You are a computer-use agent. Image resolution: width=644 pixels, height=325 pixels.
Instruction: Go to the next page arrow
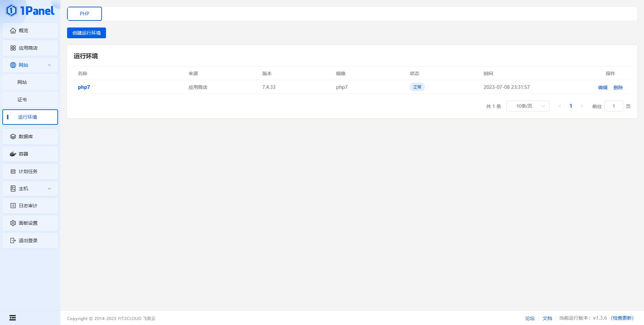(x=582, y=106)
